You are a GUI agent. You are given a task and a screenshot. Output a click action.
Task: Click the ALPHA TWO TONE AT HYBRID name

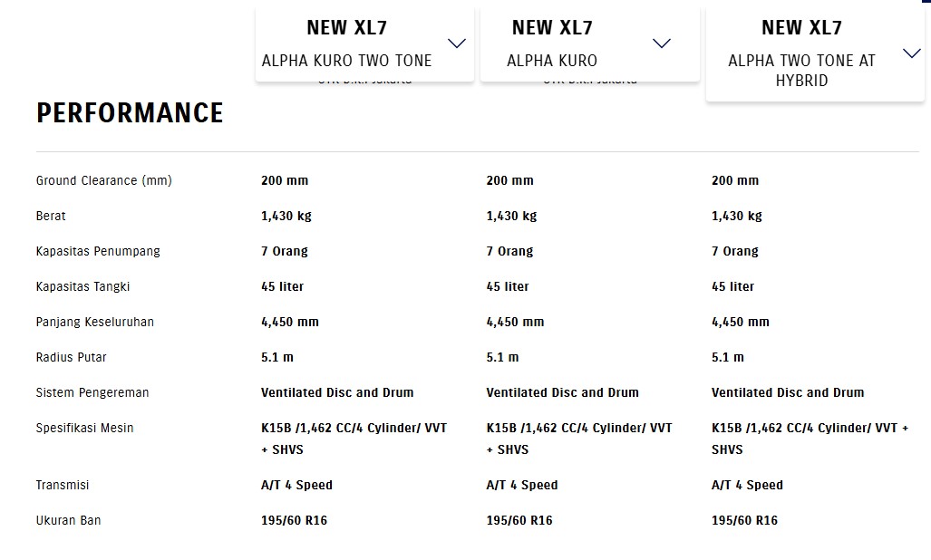(x=801, y=71)
